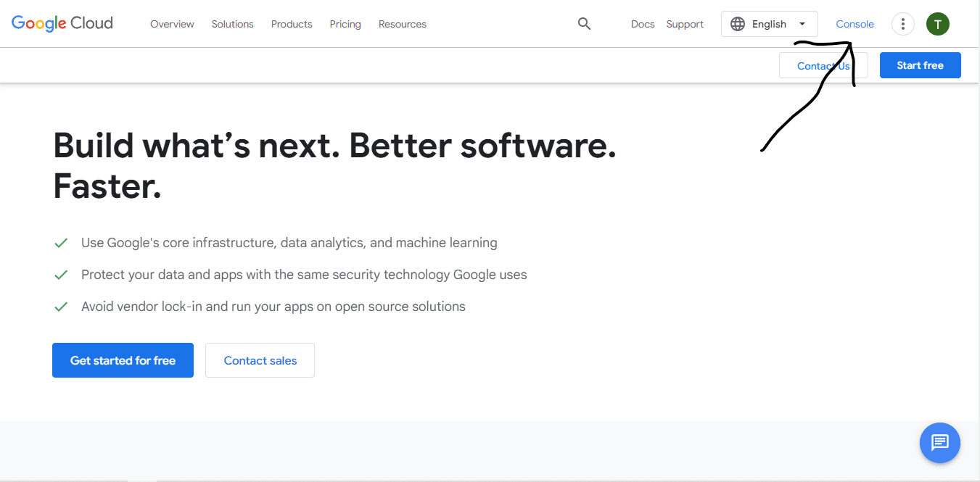Open the Docs link

pos(643,24)
